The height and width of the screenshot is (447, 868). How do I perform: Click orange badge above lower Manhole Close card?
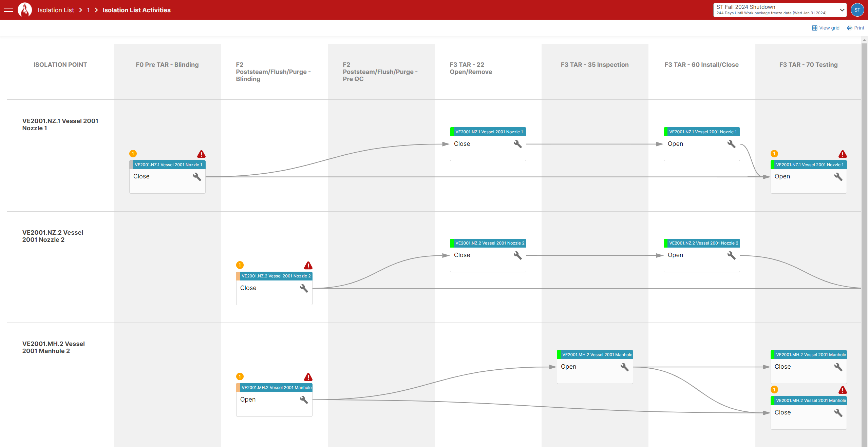pos(774,390)
